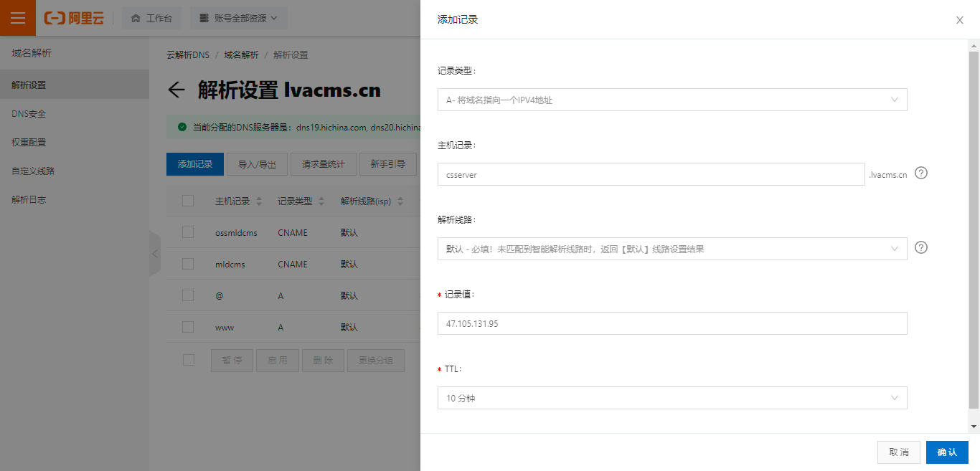Click scrollbar up arrow in panel
The width and height of the screenshot is (980, 471).
point(974,44)
